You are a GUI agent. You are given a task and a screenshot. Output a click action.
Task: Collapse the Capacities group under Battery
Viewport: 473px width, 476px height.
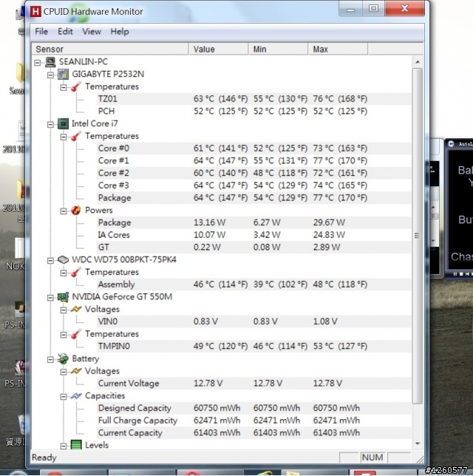point(64,396)
